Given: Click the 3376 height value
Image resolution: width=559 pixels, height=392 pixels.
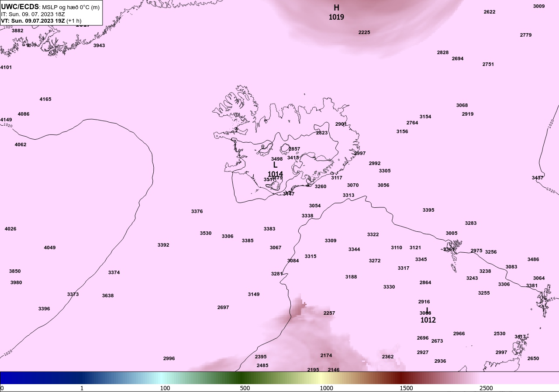Looking at the screenshot, I should (x=197, y=211).
